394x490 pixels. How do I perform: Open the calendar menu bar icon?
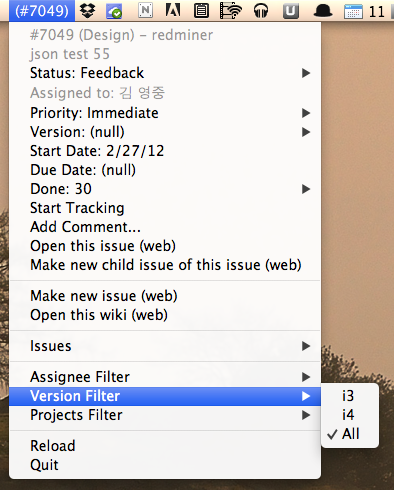pos(353,11)
